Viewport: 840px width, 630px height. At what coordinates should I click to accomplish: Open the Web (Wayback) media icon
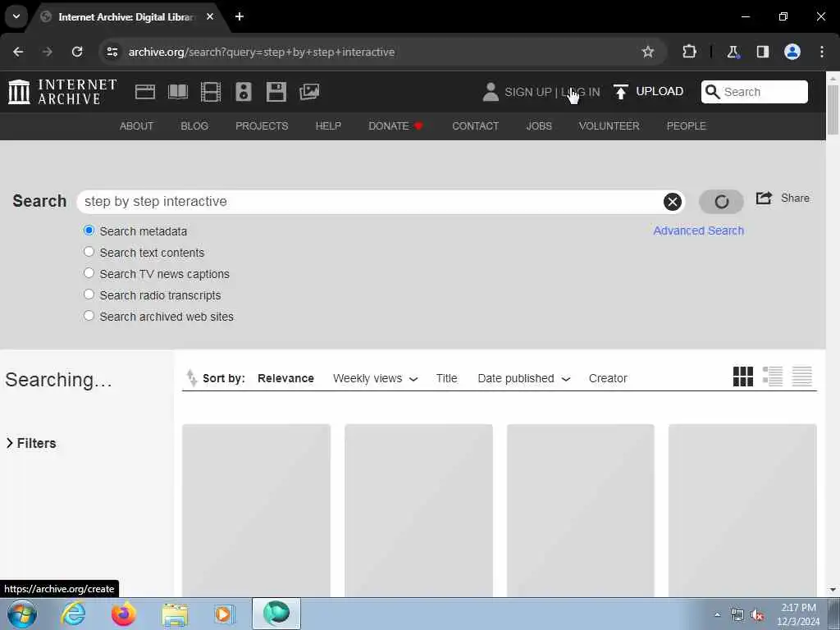pyautogui.click(x=144, y=92)
